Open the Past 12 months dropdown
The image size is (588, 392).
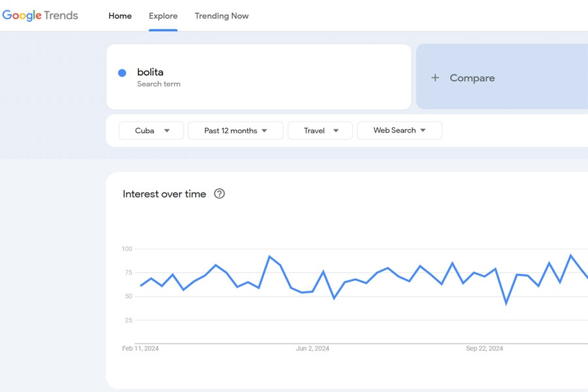[235, 131]
